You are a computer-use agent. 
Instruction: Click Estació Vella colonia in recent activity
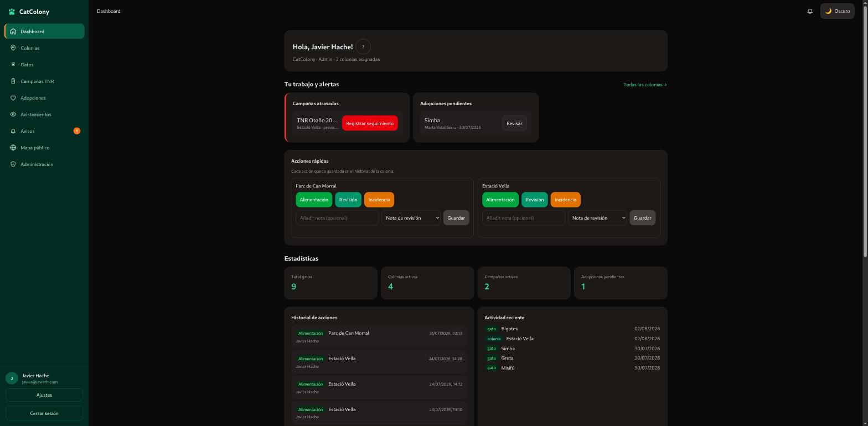520,339
